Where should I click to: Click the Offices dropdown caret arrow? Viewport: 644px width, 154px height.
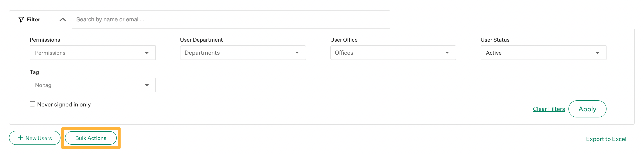pyautogui.click(x=448, y=53)
